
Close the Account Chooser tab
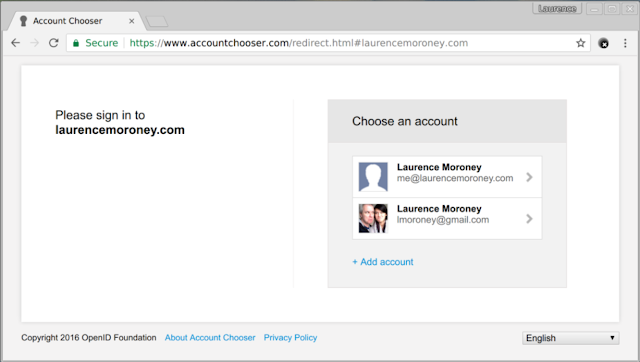[131, 21]
